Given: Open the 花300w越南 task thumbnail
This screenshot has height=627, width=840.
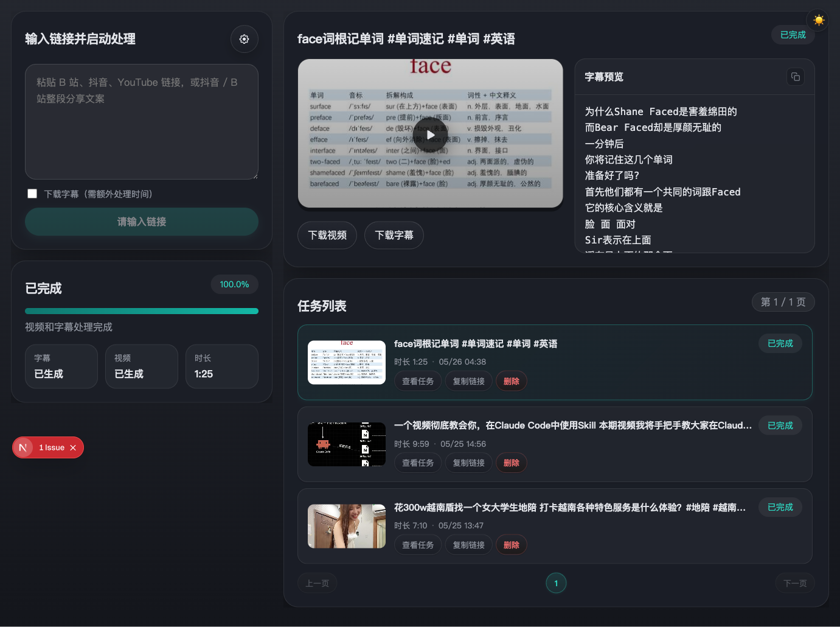Looking at the screenshot, I should (x=347, y=526).
